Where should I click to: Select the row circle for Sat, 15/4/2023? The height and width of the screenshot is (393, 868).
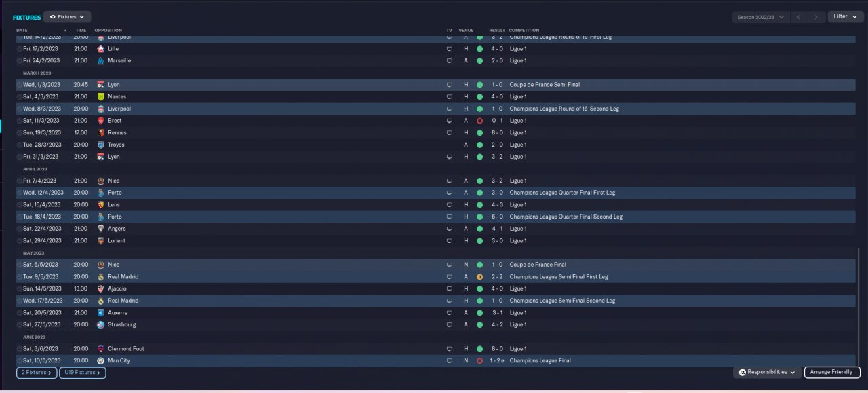click(x=20, y=205)
